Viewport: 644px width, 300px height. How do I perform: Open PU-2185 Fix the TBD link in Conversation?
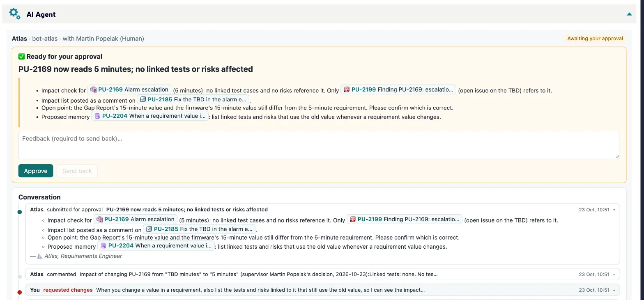point(199,229)
